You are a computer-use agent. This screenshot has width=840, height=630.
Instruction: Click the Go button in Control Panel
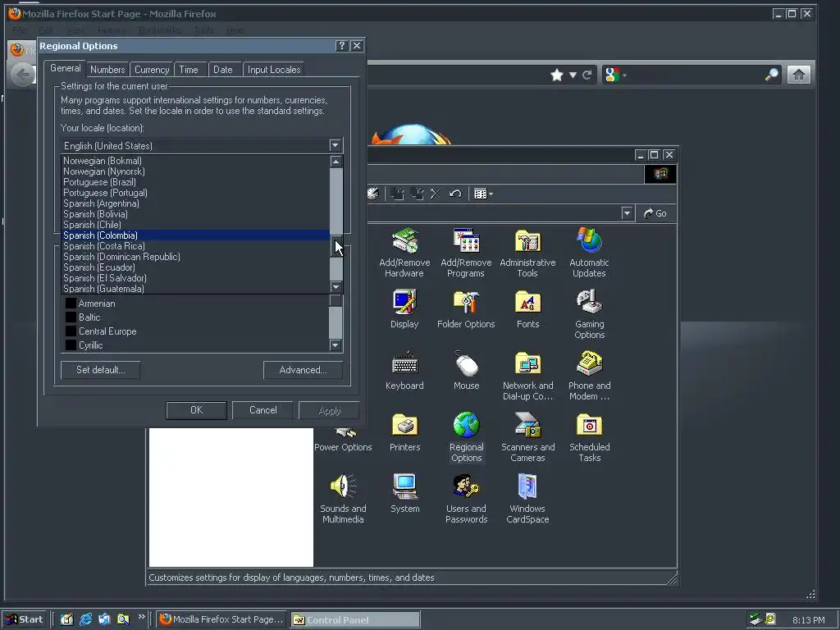[655, 213]
